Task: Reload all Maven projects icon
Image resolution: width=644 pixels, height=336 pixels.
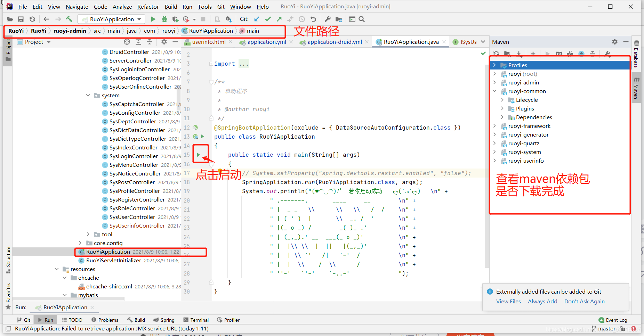Action: tap(496, 54)
